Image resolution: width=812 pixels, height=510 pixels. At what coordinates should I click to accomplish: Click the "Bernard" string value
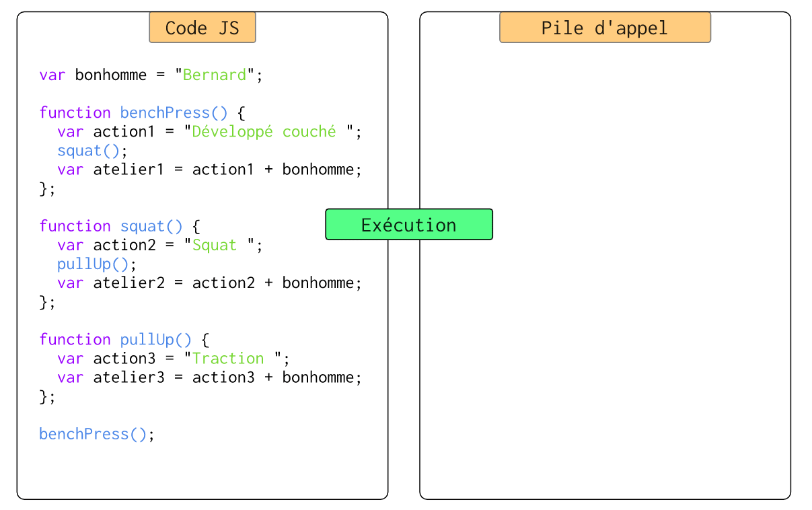tap(215, 75)
